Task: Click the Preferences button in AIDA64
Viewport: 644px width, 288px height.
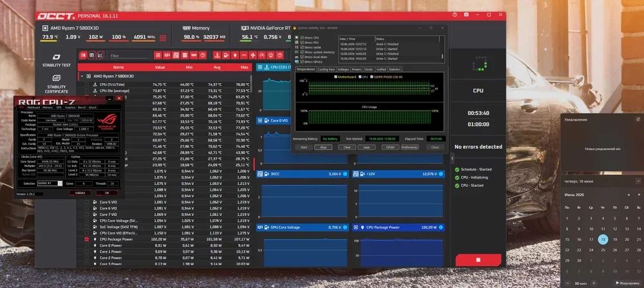Action: tap(410, 147)
